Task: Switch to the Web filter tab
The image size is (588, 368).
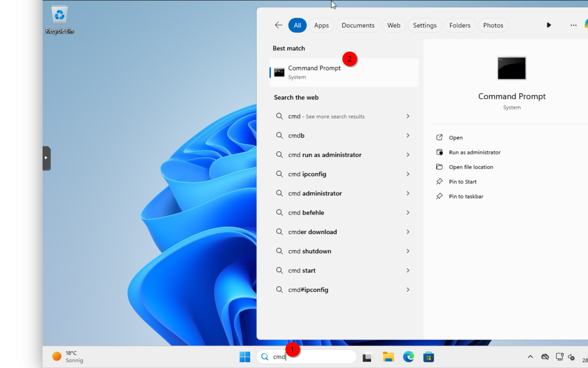Action: click(x=394, y=25)
